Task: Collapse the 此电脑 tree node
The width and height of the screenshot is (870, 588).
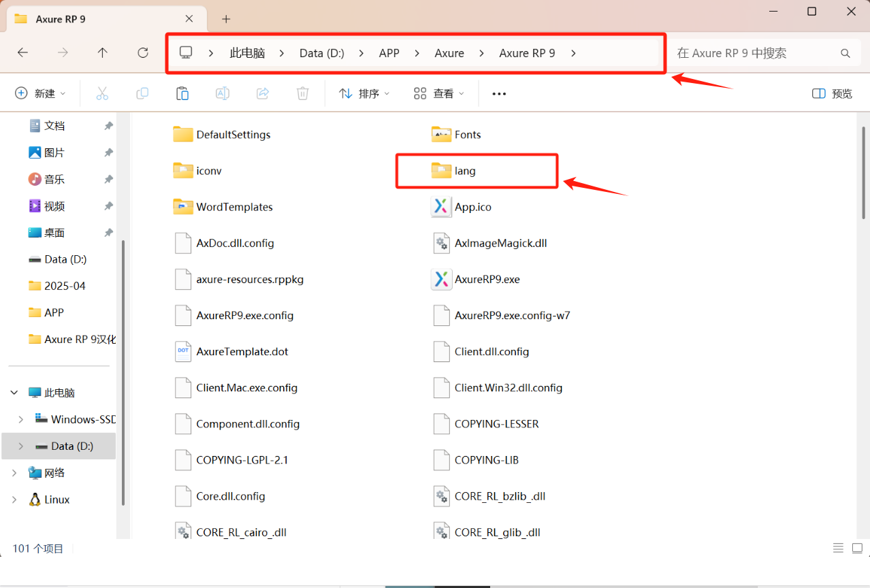Action: pyautogui.click(x=14, y=393)
